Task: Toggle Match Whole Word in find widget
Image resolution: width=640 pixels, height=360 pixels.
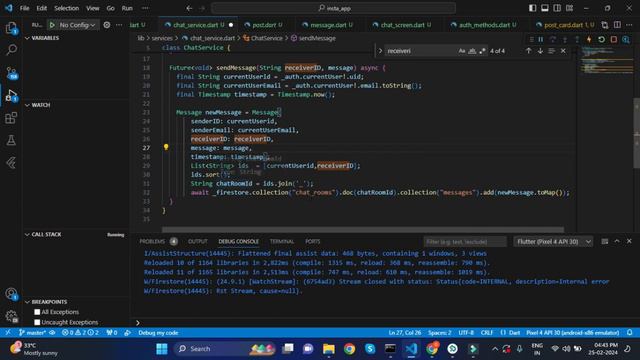Action: (x=472, y=51)
